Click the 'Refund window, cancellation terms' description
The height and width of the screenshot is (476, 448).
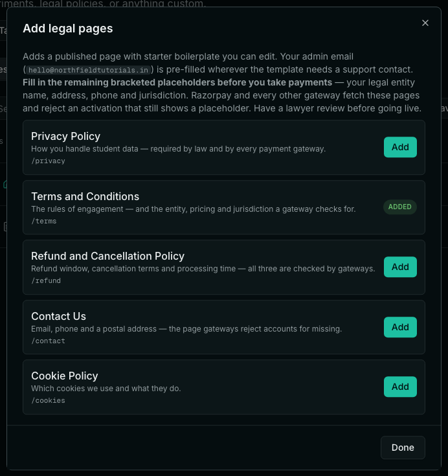pyautogui.click(x=203, y=269)
